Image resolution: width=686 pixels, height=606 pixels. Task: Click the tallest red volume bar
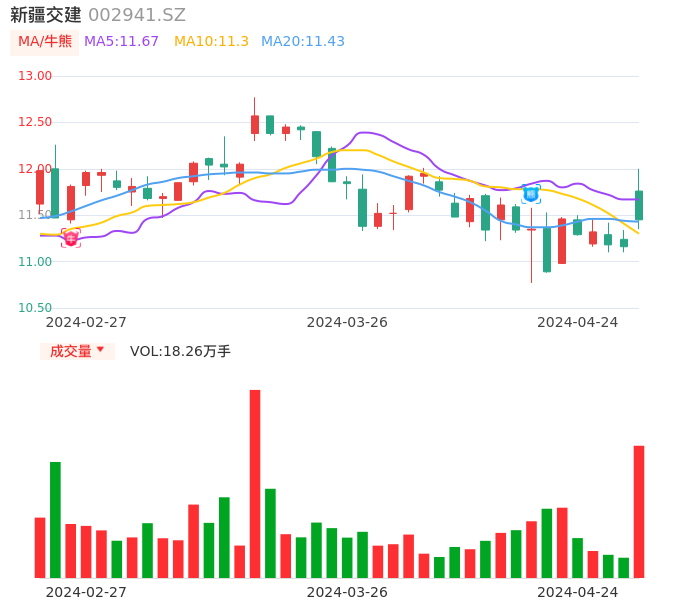pyautogui.click(x=255, y=483)
